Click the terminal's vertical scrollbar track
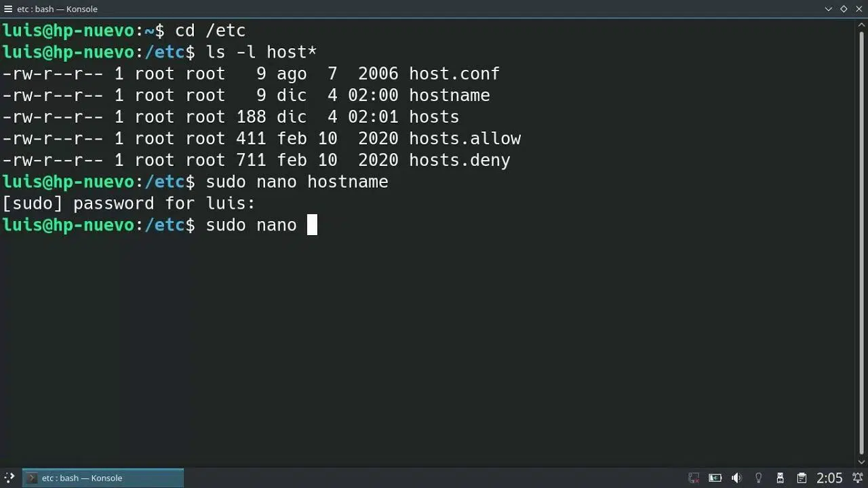868x488 pixels. 862,244
